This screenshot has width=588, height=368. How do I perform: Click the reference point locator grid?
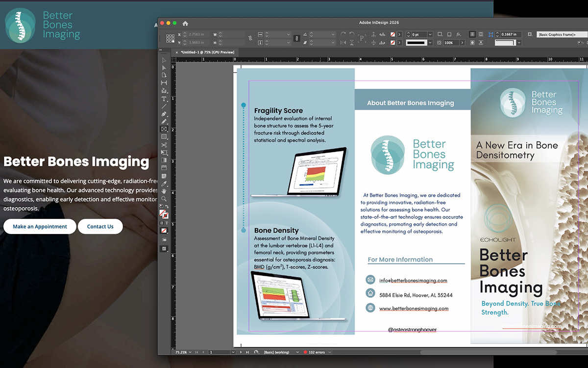pos(171,38)
